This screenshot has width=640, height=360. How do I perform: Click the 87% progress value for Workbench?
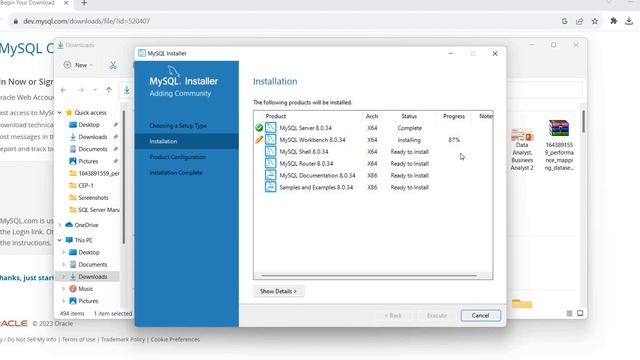coord(454,140)
